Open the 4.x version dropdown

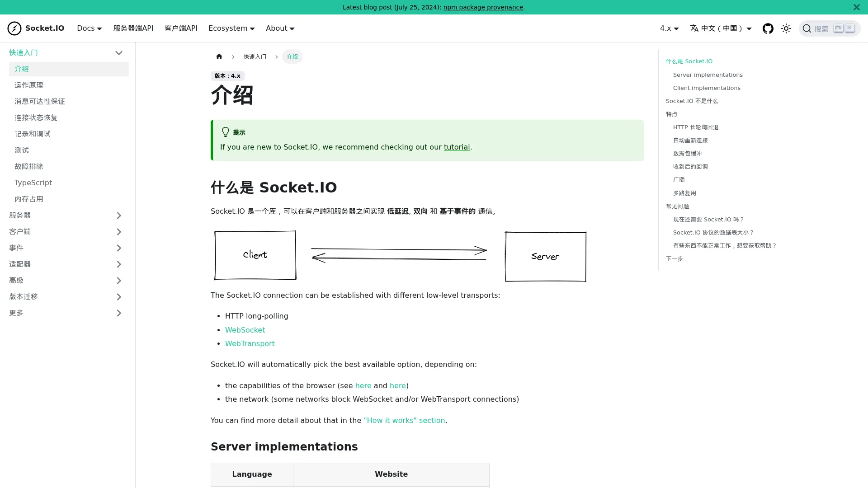click(x=669, y=28)
